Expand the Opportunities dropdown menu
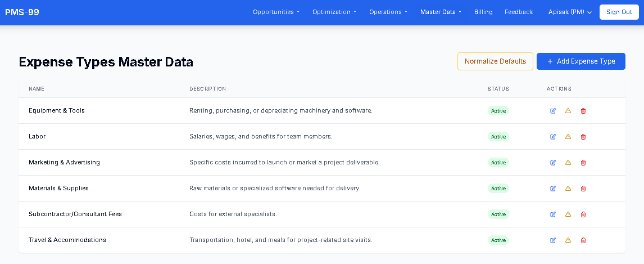Screen dimensions: 644x264 276,12
